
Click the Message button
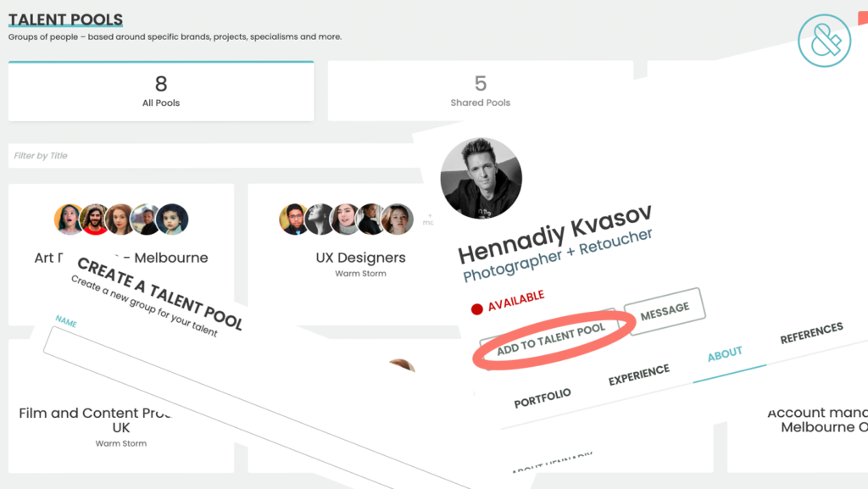[665, 311]
